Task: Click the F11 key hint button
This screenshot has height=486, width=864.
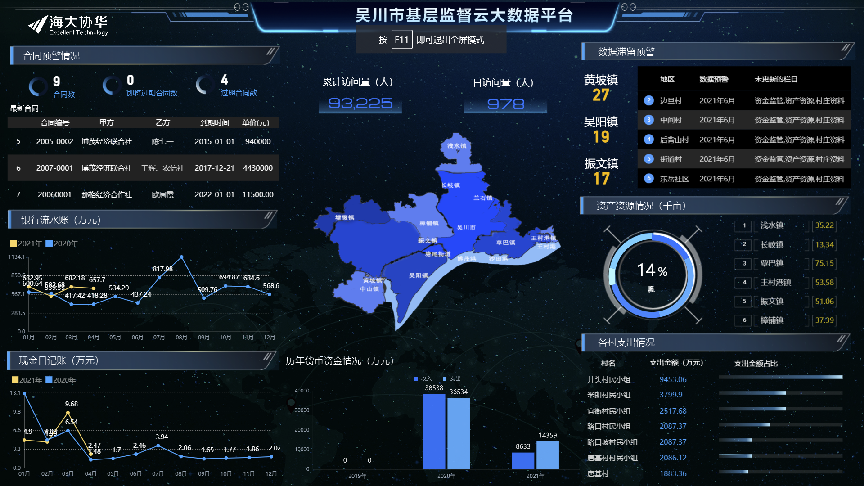Action: point(401,40)
